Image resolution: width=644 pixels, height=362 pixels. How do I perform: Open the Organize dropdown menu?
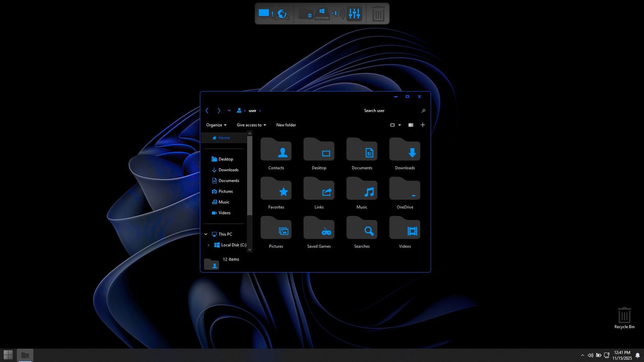click(216, 125)
